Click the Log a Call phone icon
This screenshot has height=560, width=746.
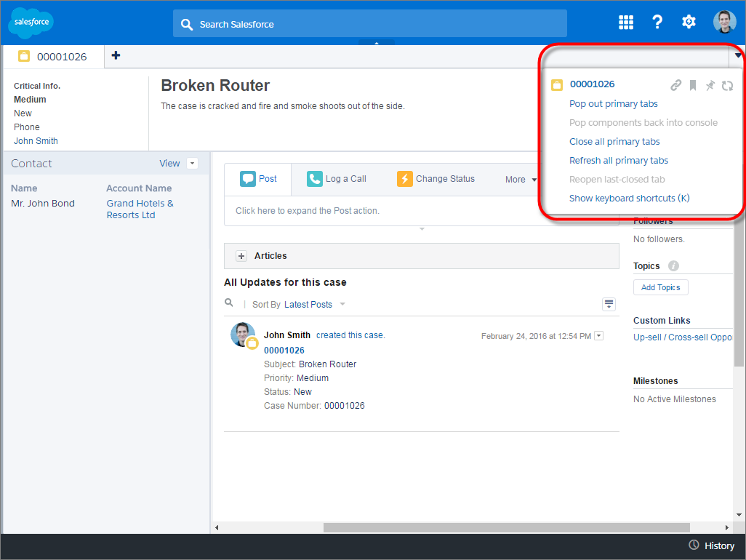pos(315,179)
